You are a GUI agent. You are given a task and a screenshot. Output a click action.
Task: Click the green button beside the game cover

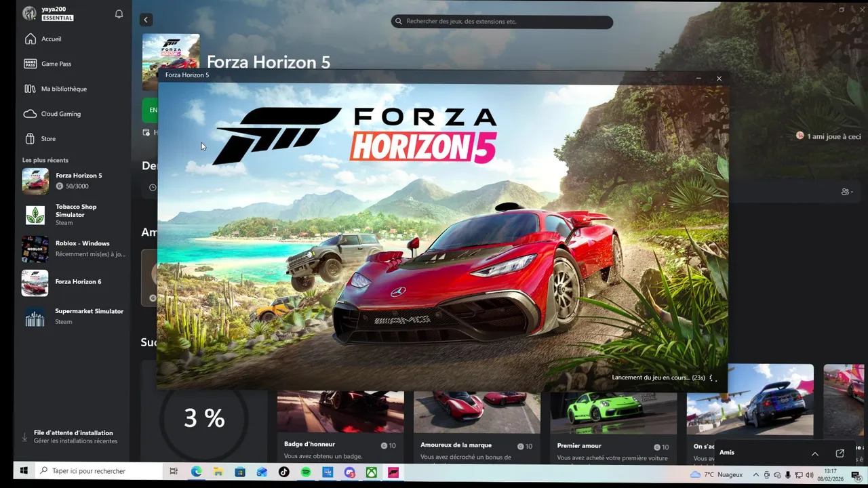[150, 110]
